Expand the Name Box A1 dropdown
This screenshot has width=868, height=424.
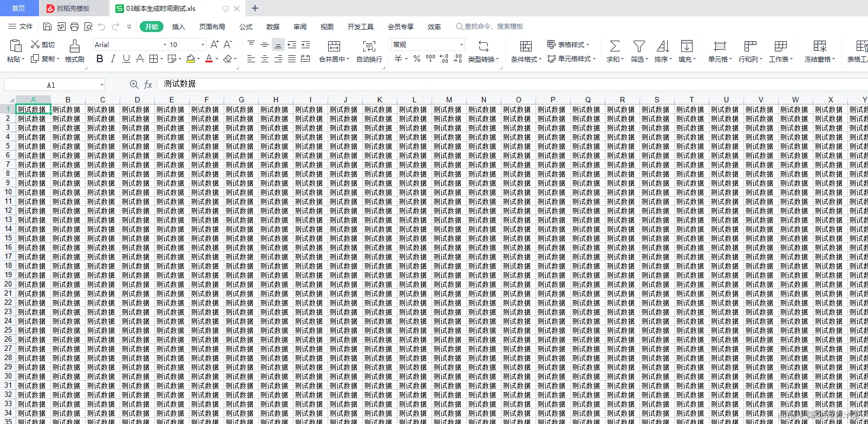102,84
